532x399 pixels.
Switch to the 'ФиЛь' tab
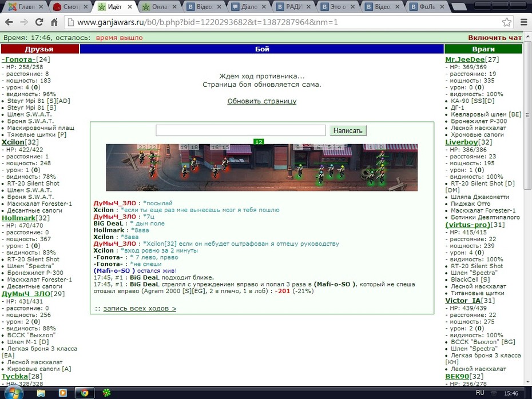(427, 7)
